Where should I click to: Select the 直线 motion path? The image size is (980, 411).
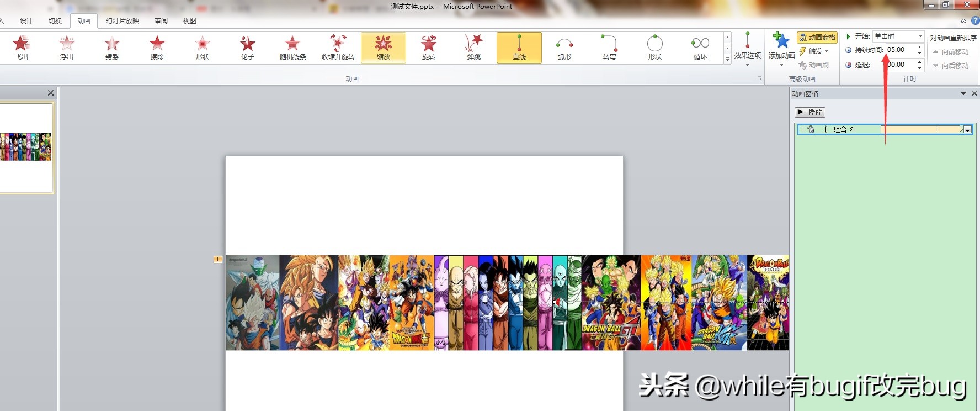(519, 48)
